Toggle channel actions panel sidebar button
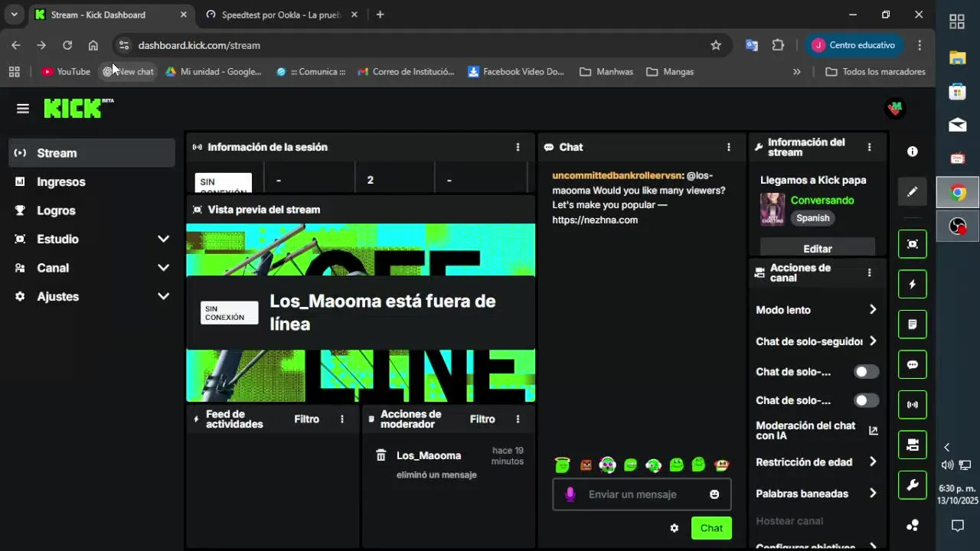The image size is (980, 551). click(x=913, y=445)
